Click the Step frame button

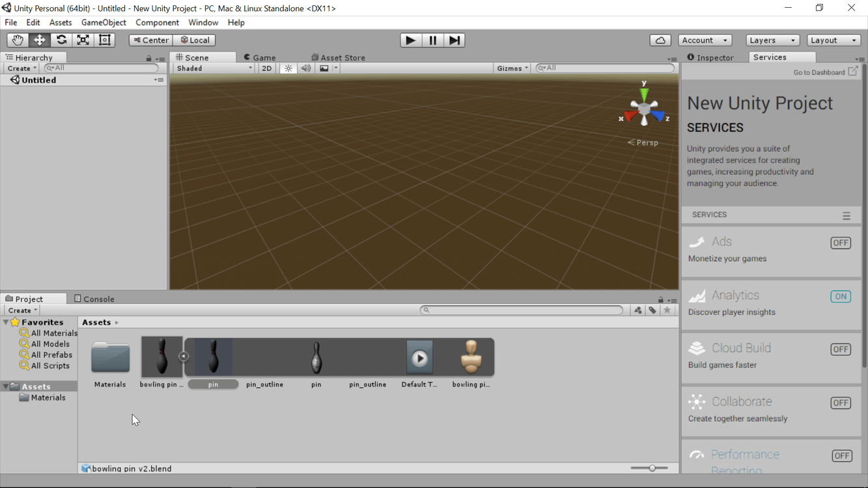(455, 40)
